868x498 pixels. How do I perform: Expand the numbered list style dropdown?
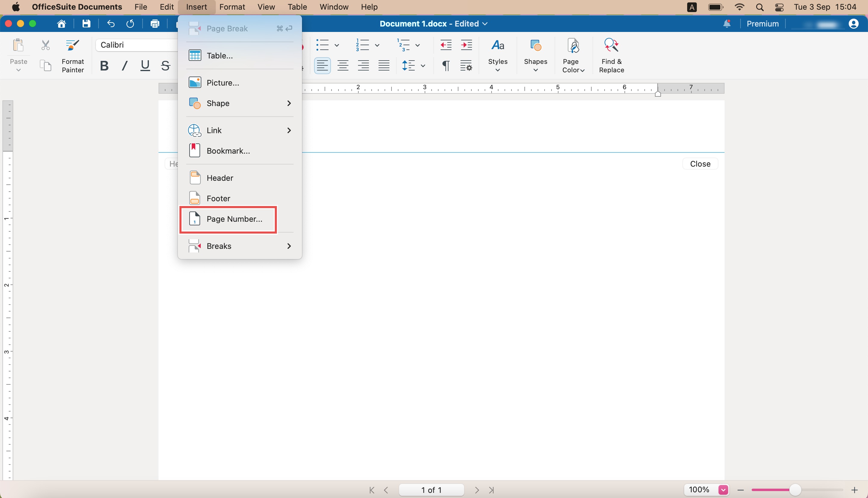click(x=377, y=45)
